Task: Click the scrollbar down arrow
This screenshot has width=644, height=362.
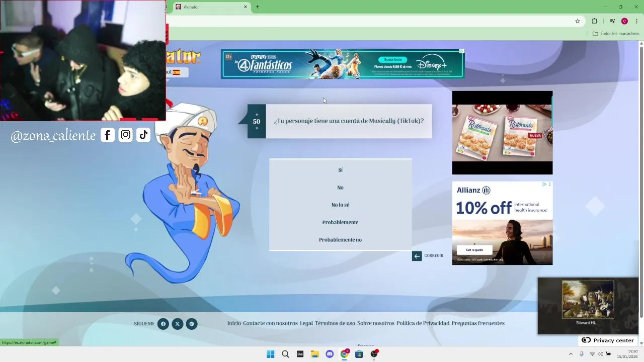Action: [x=641, y=343]
